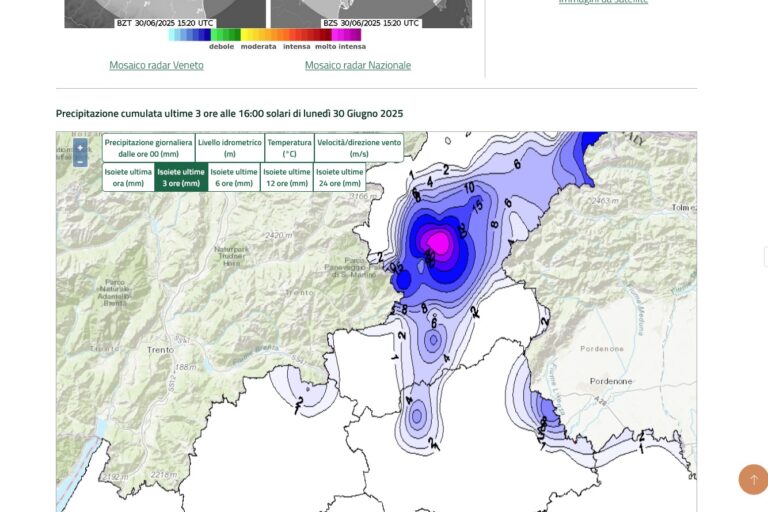This screenshot has height=512, width=768.
Task: Click the BZT radar image thumbnail
Action: point(165,12)
